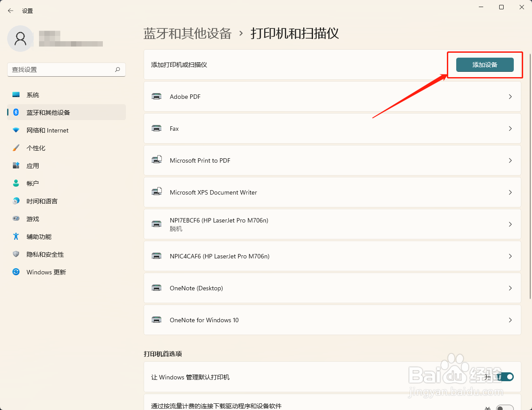Open 应用 settings category

point(66,166)
